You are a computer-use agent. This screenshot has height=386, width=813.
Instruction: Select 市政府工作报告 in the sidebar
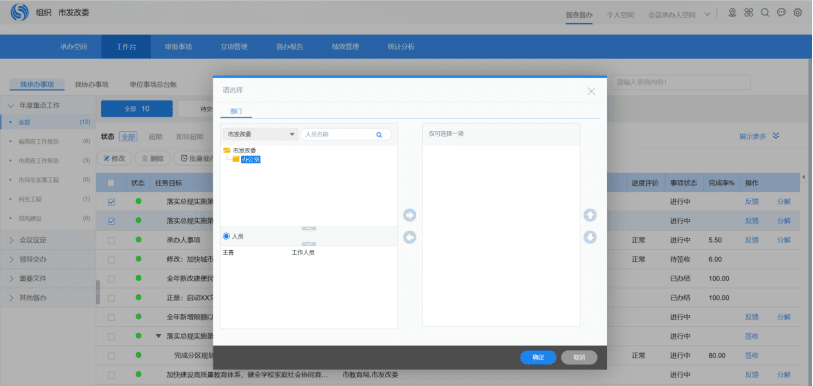click(39, 160)
